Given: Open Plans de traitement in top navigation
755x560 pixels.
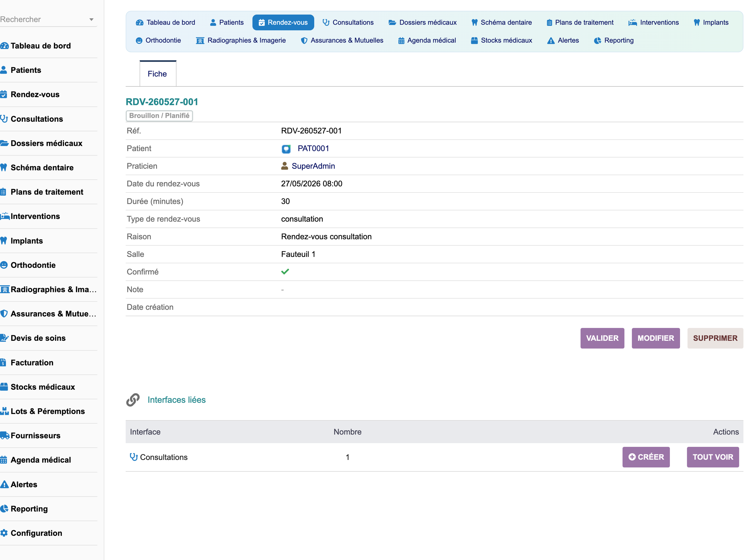Looking at the screenshot, I should coord(580,22).
